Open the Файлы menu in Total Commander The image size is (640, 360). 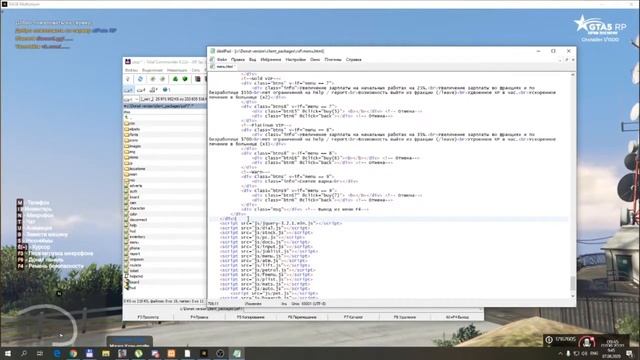coord(131,70)
